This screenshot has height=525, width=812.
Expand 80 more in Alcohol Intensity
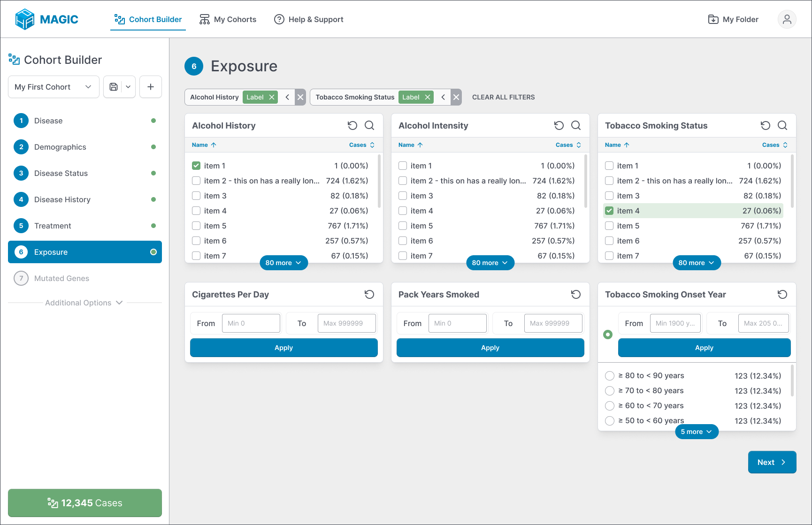pyautogui.click(x=490, y=263)
